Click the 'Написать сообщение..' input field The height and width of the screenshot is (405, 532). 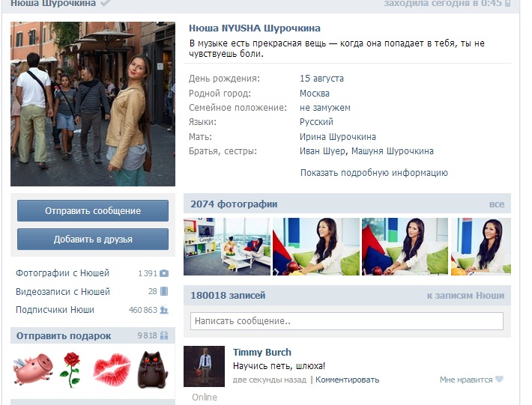(x=346, y=321)
